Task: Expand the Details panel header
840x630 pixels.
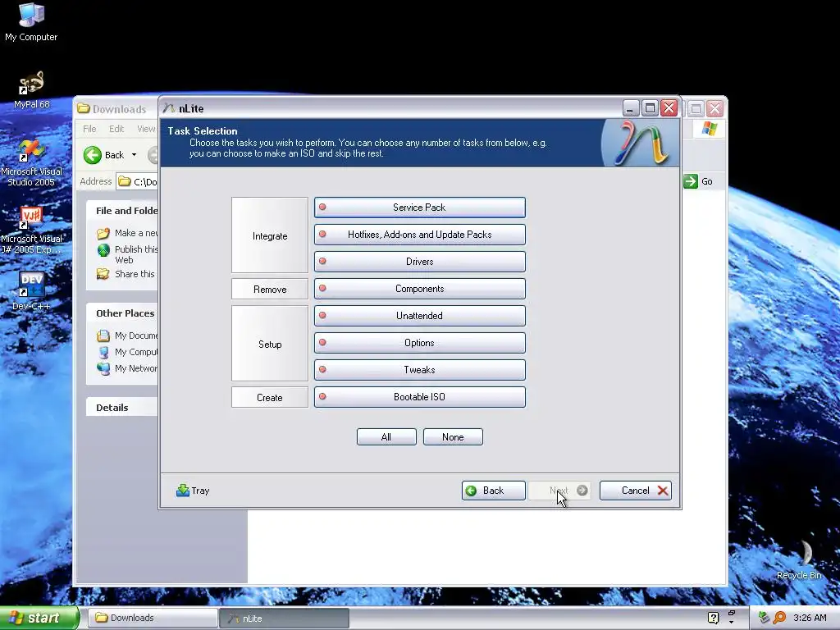Action: (x=122, y=408)
